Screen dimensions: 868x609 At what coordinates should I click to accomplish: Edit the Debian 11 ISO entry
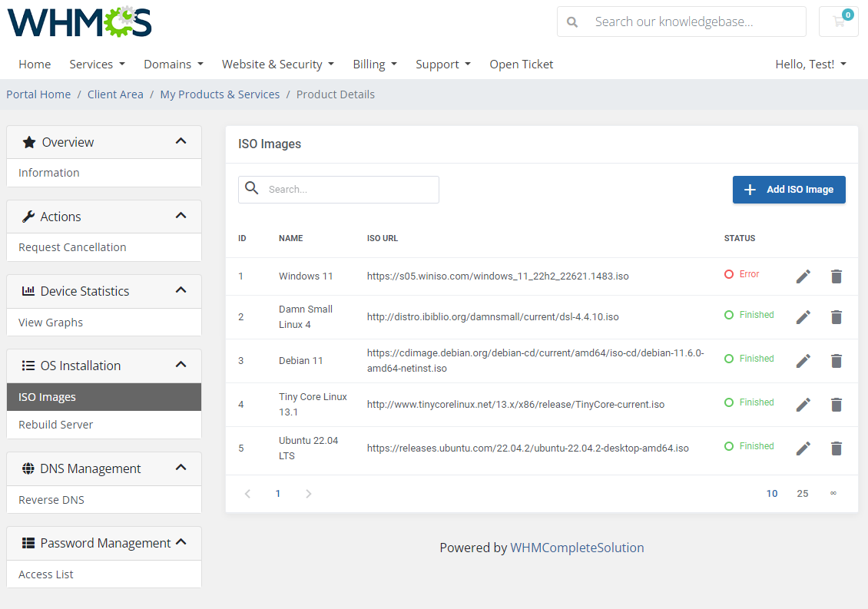(803, 361)
